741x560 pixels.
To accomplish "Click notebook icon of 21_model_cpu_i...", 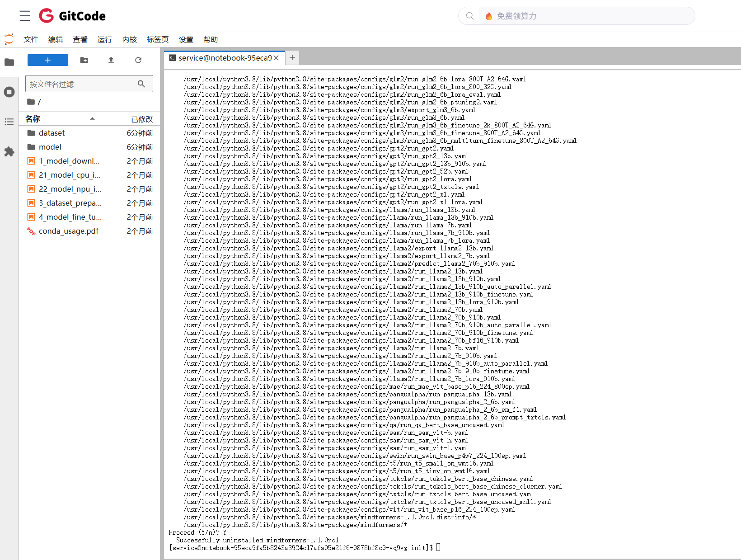I will point(31,175).
